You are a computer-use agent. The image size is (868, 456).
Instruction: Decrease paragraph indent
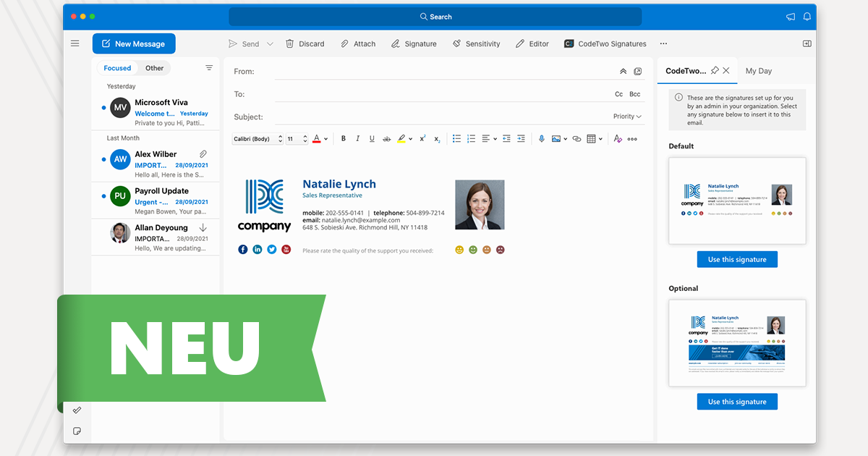506,139
